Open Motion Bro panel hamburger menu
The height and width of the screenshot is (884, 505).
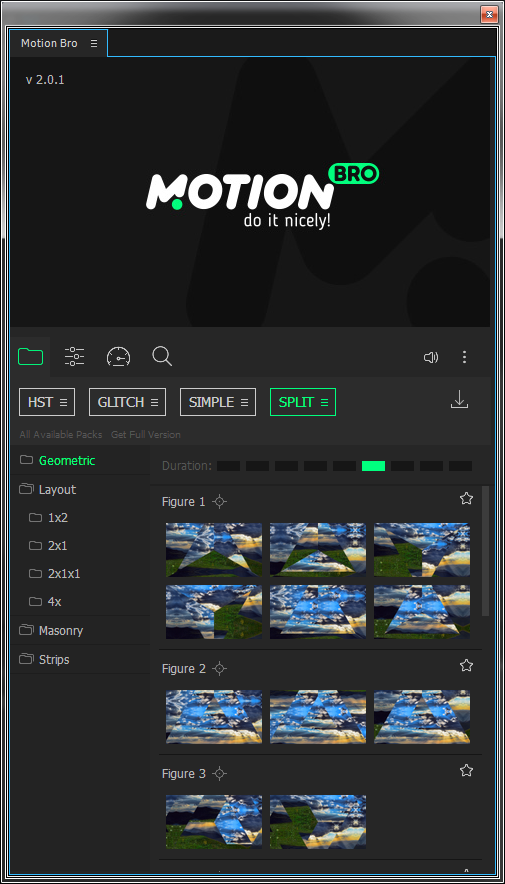[x=94, y=43]
